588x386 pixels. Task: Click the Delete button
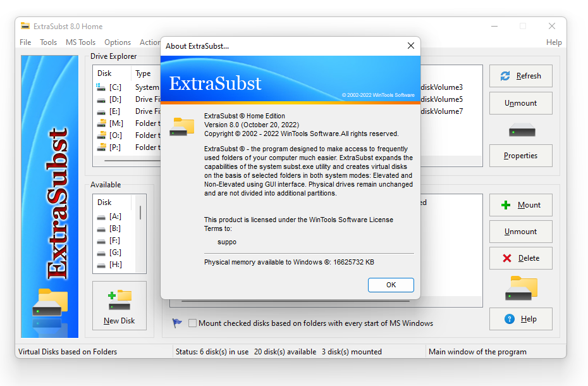[520, 258]
